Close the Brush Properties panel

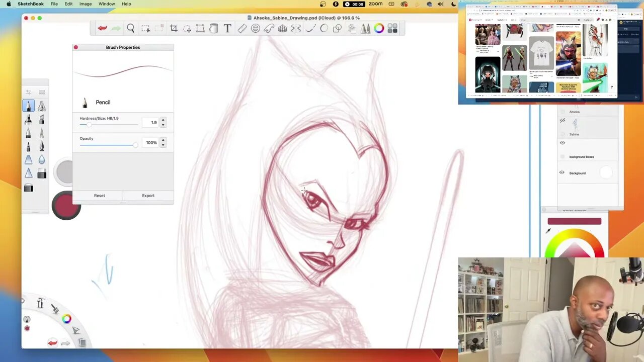[x=76, y=47]
